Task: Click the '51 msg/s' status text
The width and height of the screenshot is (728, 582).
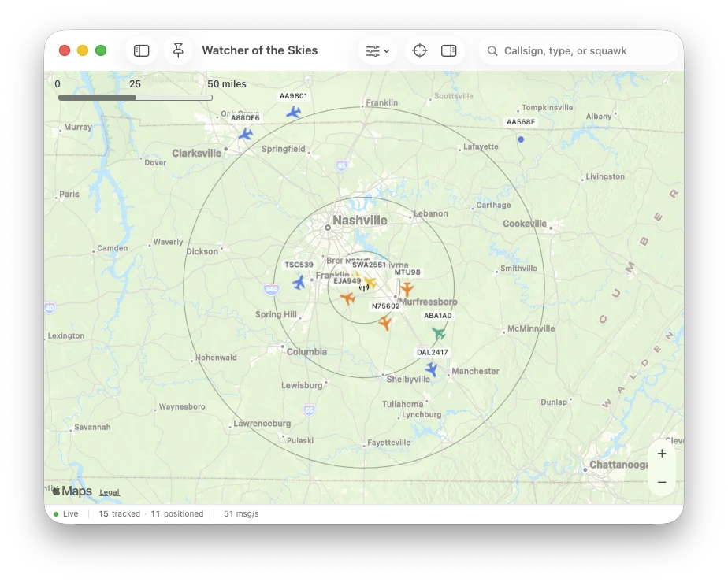Action: 241,513
